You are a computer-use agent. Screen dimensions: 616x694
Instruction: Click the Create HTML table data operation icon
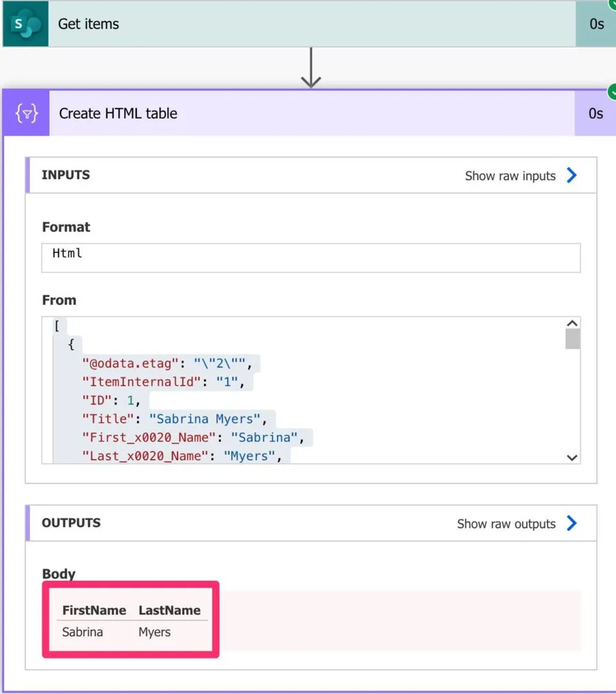click(x=27, y=113)
